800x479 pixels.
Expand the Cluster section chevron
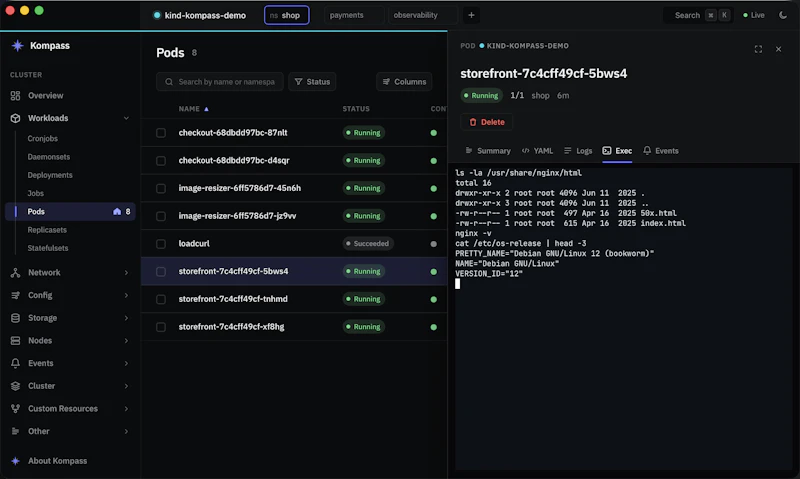coord(126,386)
